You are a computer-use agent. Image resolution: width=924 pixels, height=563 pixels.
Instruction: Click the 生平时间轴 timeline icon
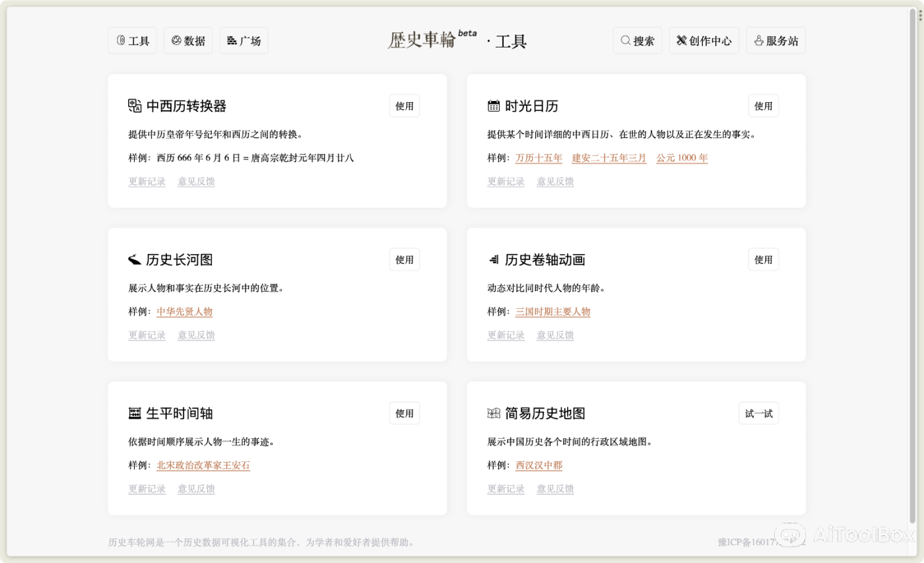pos(134,413)
